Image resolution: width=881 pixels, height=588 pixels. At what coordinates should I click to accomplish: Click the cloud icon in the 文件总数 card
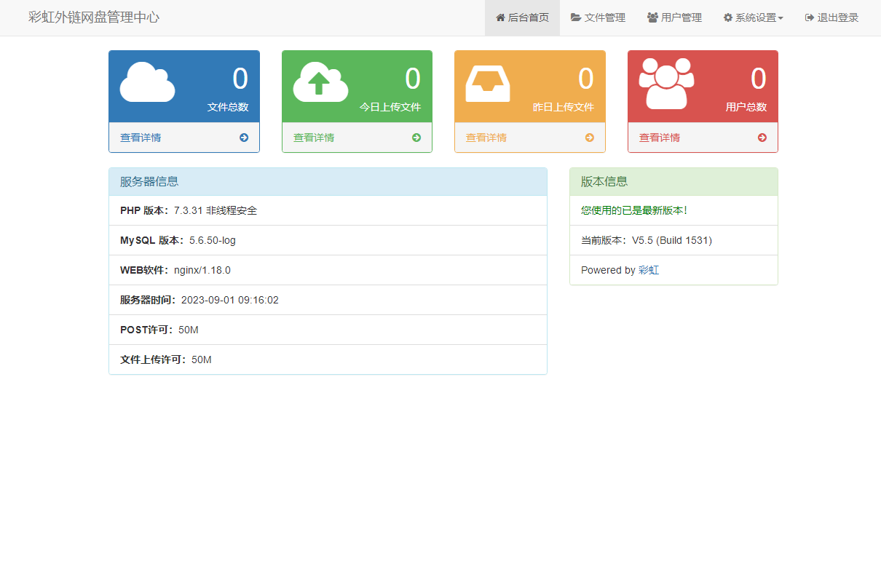(x=147, y=82)
